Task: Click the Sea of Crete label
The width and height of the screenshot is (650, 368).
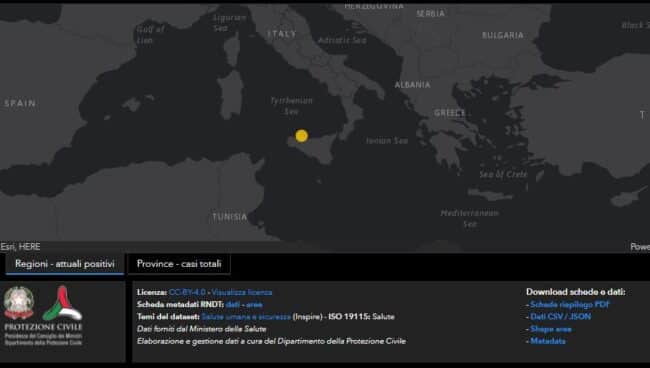Action: (x=503, y=174)
